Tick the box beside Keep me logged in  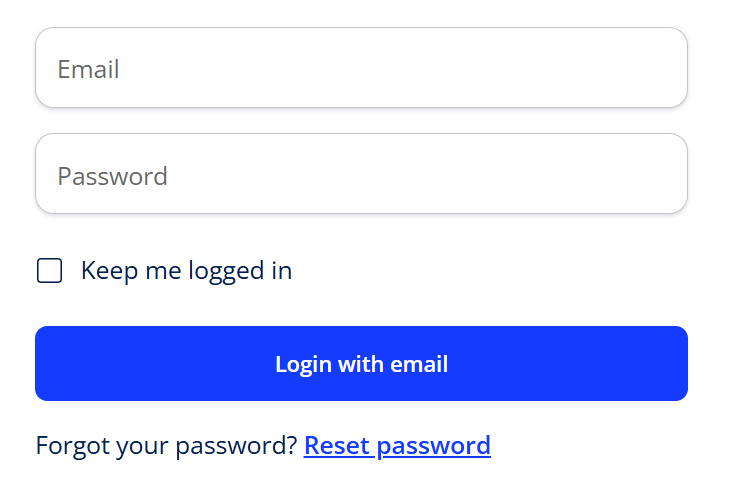coord(50,270)
